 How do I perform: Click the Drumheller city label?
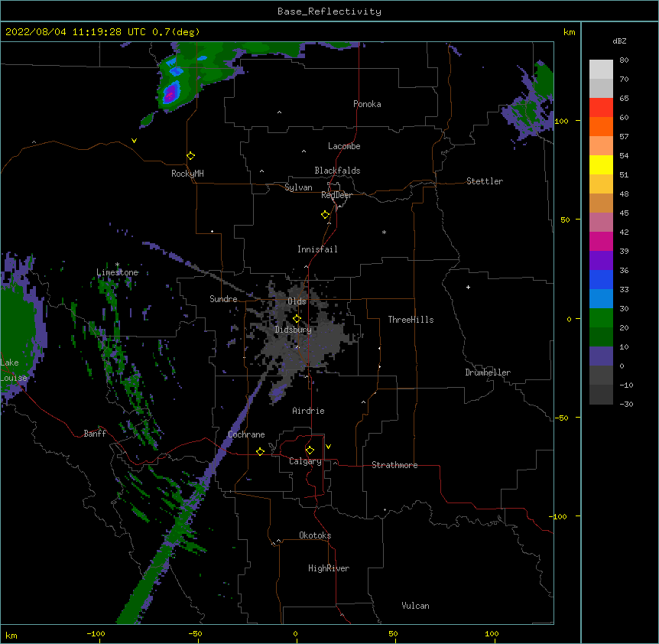click(488, 372)
